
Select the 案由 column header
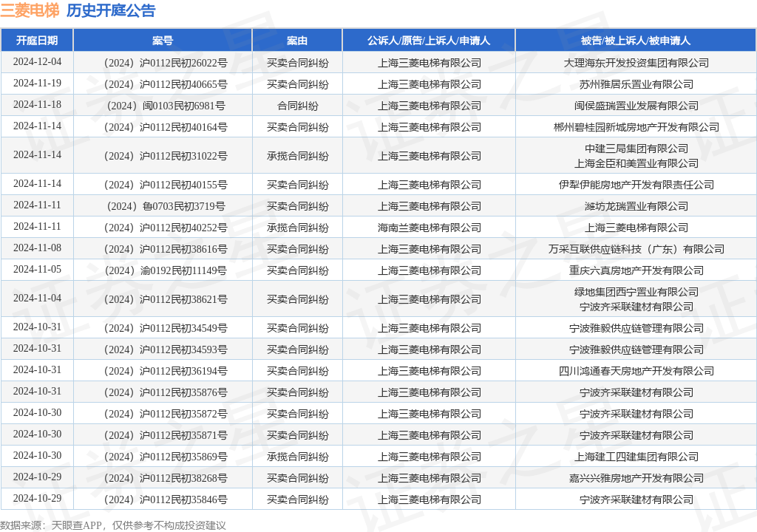[x=297, y=41]
